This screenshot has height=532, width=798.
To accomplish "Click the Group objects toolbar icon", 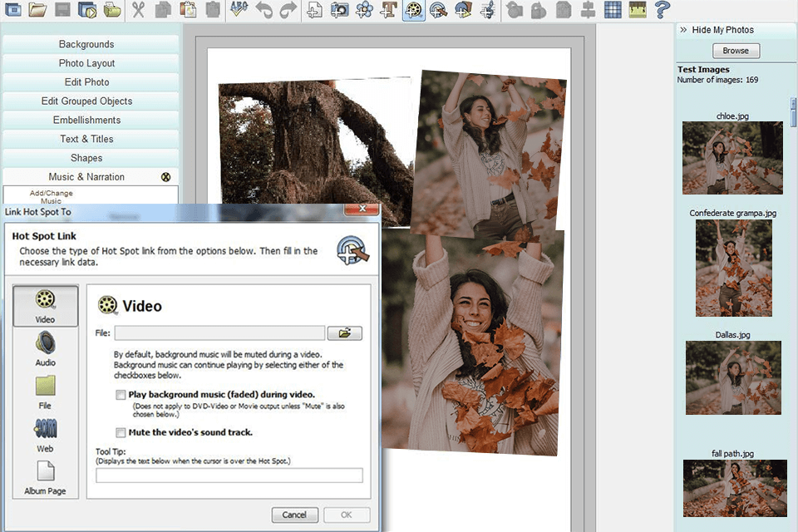I will pos(514,9).
